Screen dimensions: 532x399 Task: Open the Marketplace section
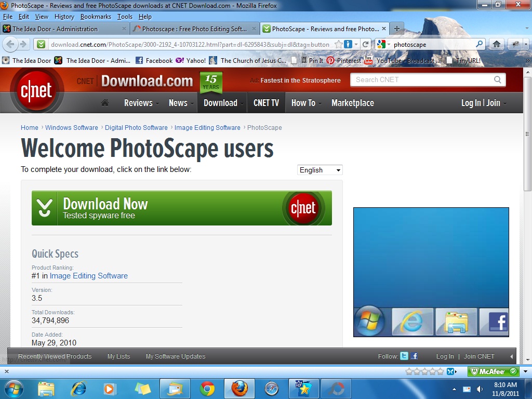353,103
